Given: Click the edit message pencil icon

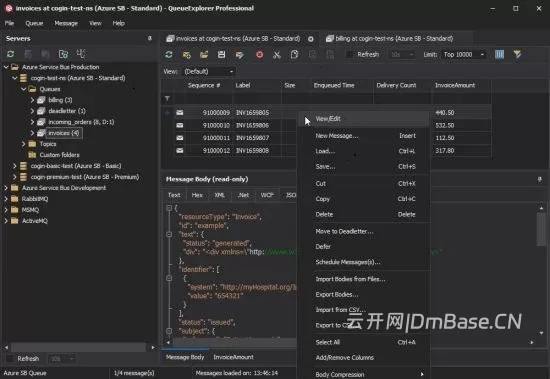Looking at the screenshot, I should coord(240,55).
